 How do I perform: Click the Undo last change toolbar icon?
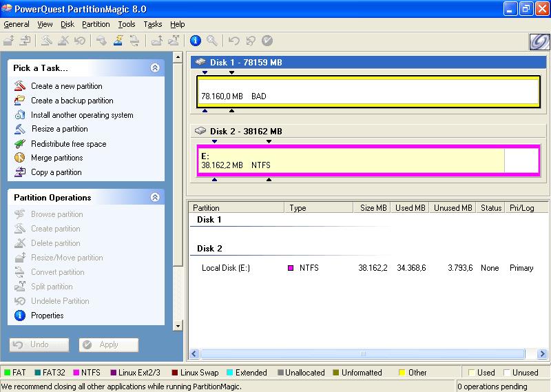233,41
